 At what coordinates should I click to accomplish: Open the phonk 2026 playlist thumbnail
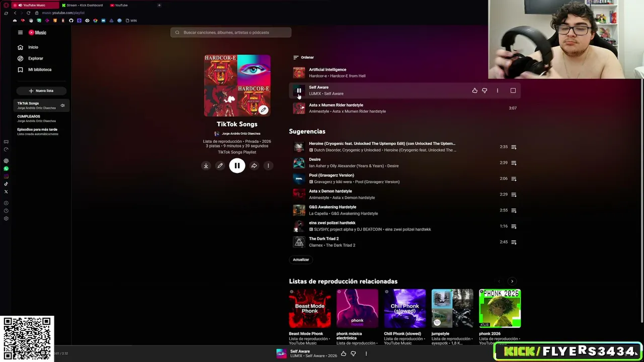pyautogui.click(x=500, y=309)
